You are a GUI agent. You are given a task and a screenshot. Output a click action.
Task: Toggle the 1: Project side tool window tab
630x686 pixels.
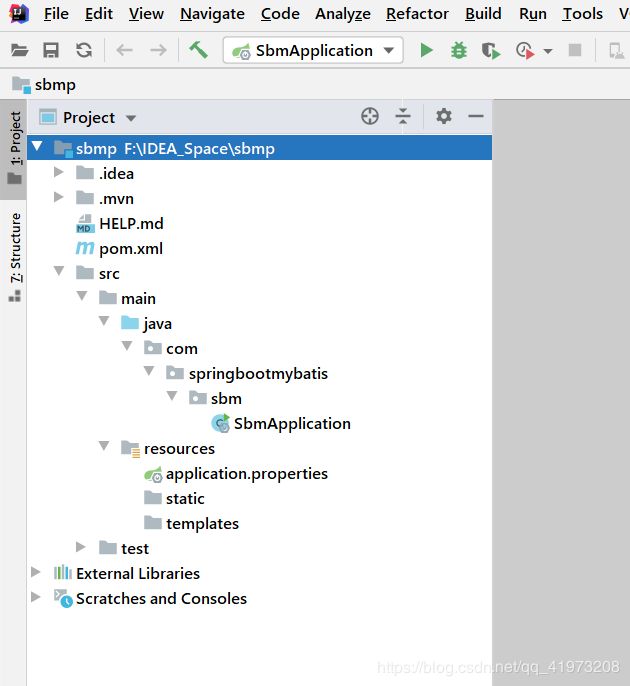14,149
